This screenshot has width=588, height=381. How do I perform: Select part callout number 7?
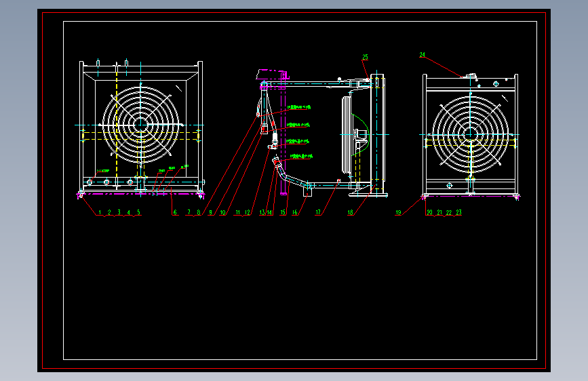pos(189,212)
